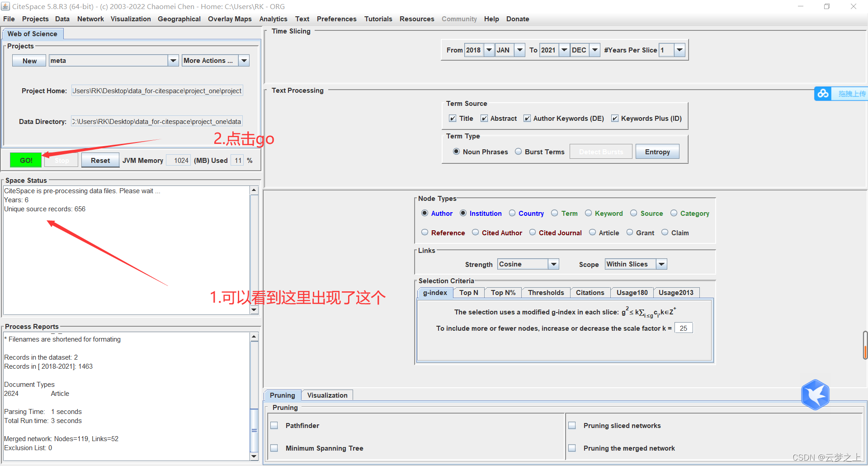Toggle Keywords Plus (ID) checkbox
Image resolution: width=868 pixels, height=466 pixels.
tap(615, 119)
